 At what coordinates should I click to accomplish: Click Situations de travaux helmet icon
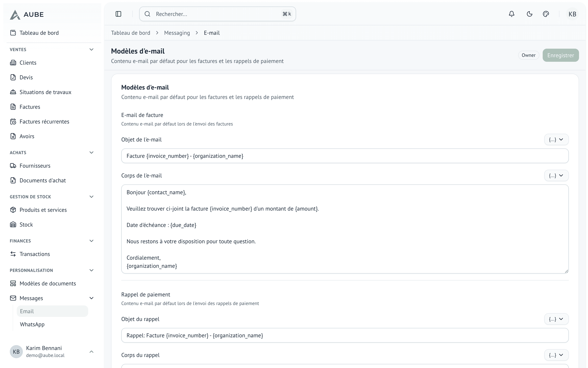tap(13, 92)
